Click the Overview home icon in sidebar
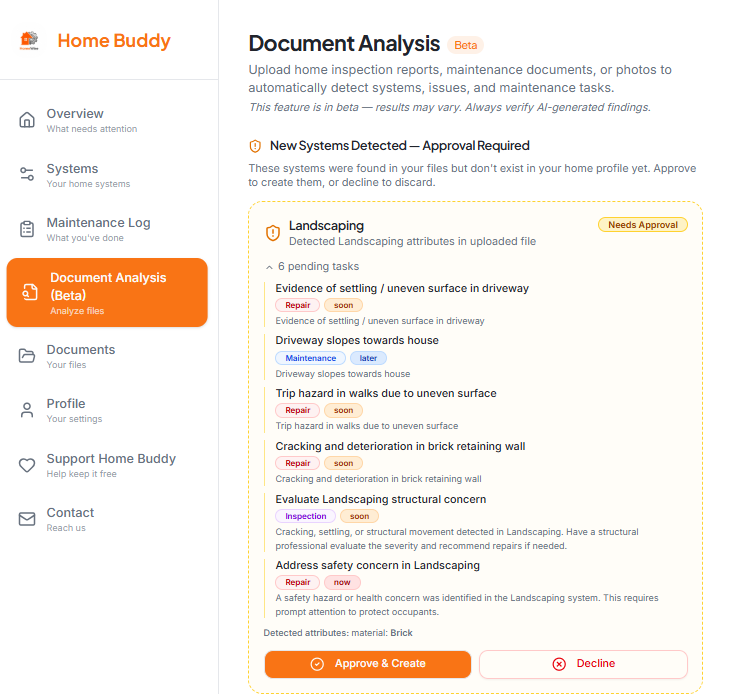This screenshot has height=694, width=729. pos(27,120)
